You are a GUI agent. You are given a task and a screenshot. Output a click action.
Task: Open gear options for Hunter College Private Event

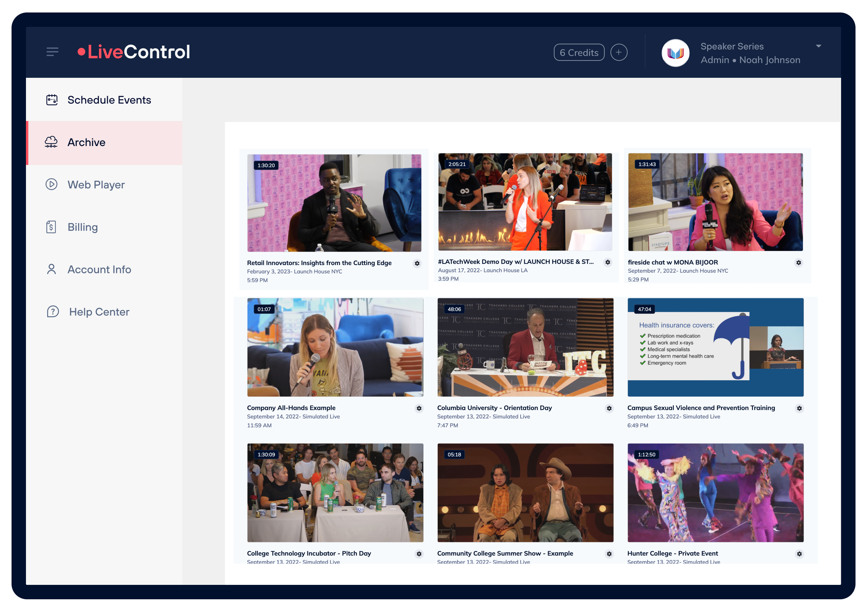coord(799,554)
